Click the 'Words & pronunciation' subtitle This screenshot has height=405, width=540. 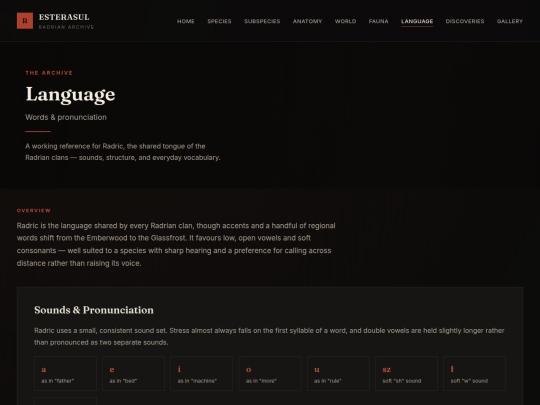66,117
